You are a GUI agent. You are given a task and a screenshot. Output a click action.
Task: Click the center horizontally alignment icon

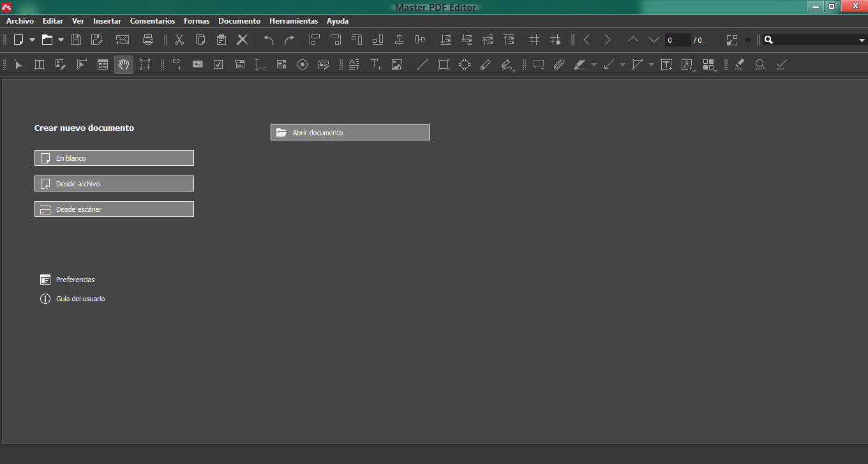pyautogui.click(x=399, y=40)
